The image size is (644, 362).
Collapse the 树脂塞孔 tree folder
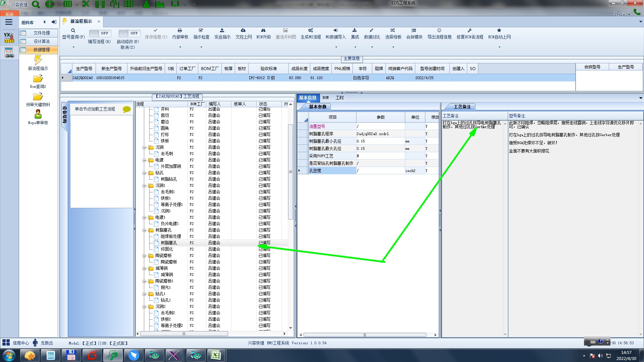click(x=144, y=230)
